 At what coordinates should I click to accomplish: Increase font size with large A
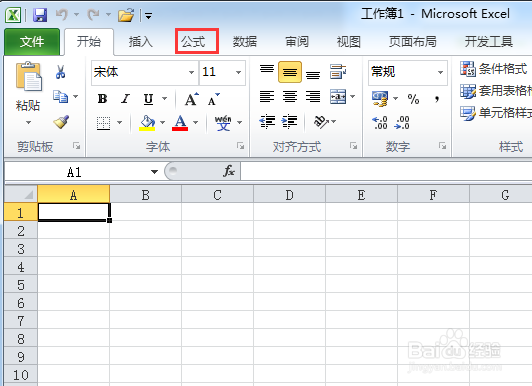coord(191,99)
